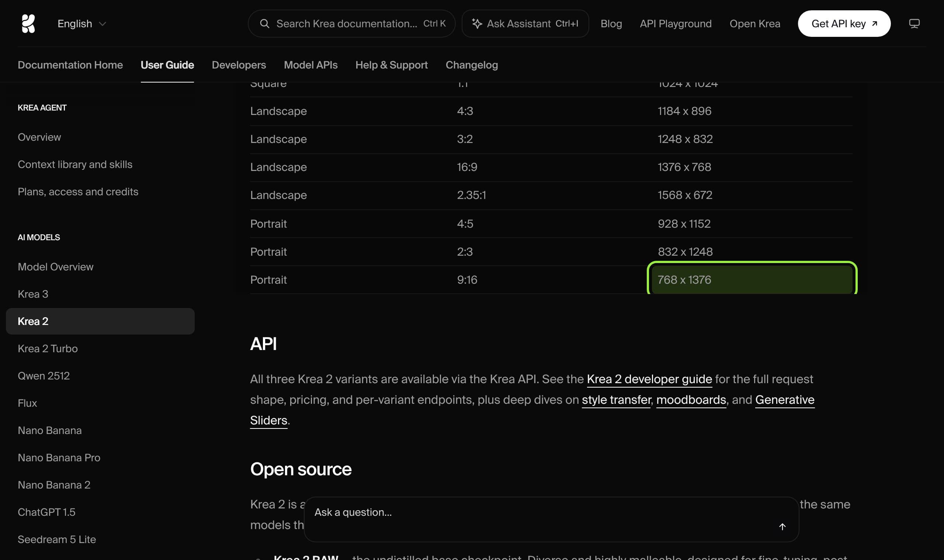The height and width of the screenshot is (560, 944).
Task: Open the style transfer link
Action: point(616,400)
